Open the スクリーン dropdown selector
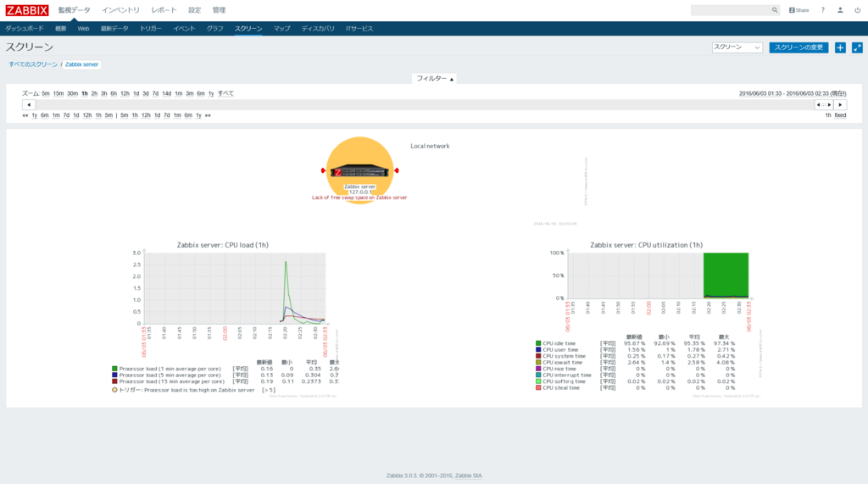The width and height of the screenshot is (868, 484). 737,47
